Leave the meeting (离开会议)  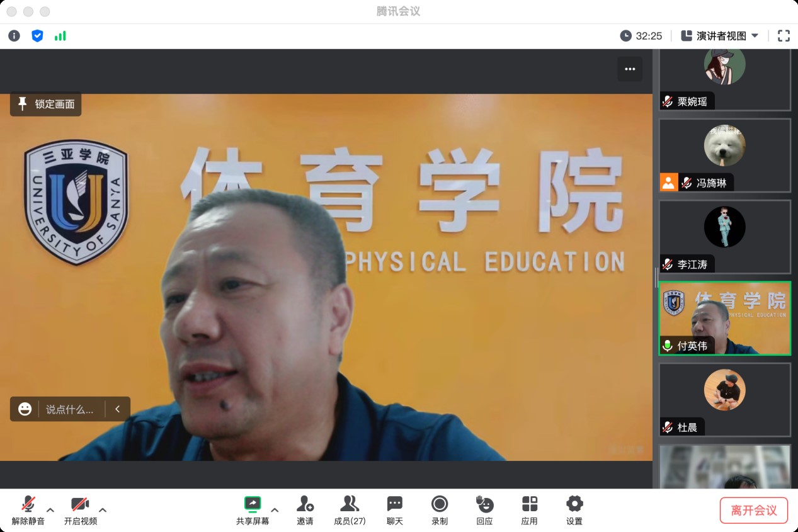[754, 510]
